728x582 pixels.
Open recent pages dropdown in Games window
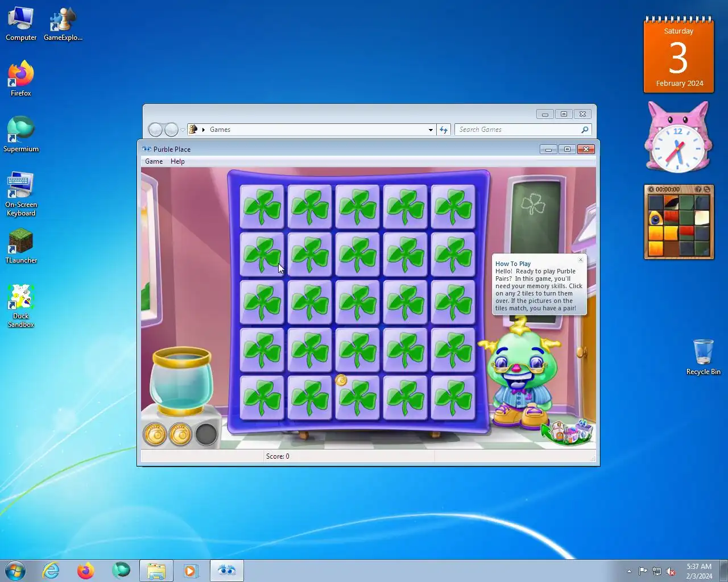[x=183, y=130]
